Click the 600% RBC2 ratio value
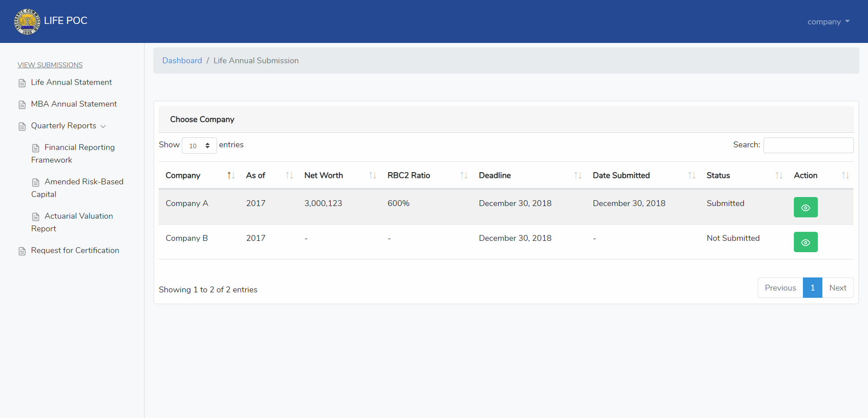The width and height of the screenshot is (868, 418). 398,203
